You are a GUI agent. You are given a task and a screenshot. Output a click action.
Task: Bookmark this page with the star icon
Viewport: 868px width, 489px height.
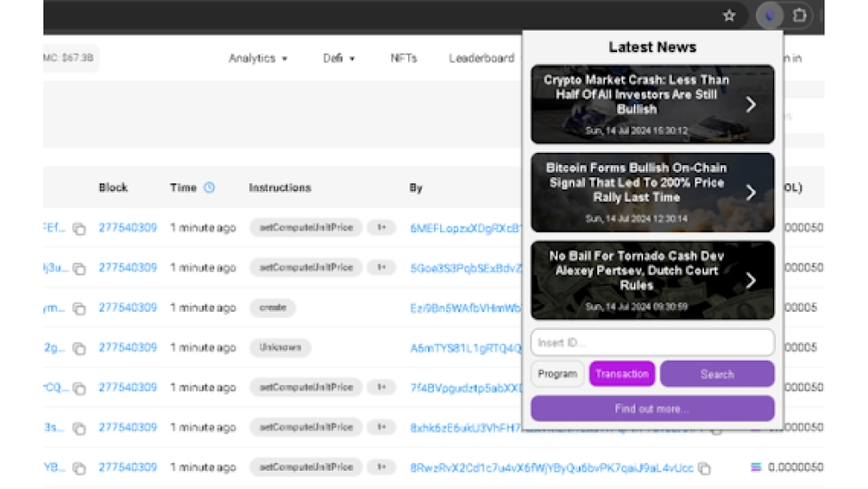[729, 16]
